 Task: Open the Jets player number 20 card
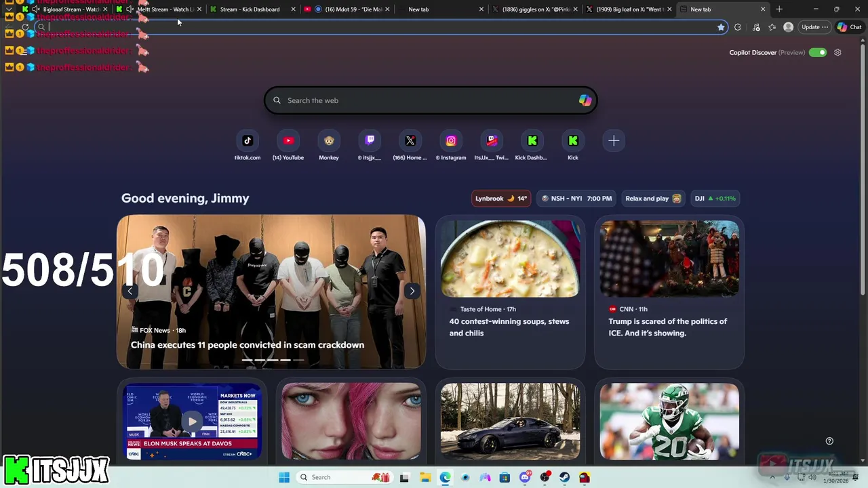(x=669, y=422)
